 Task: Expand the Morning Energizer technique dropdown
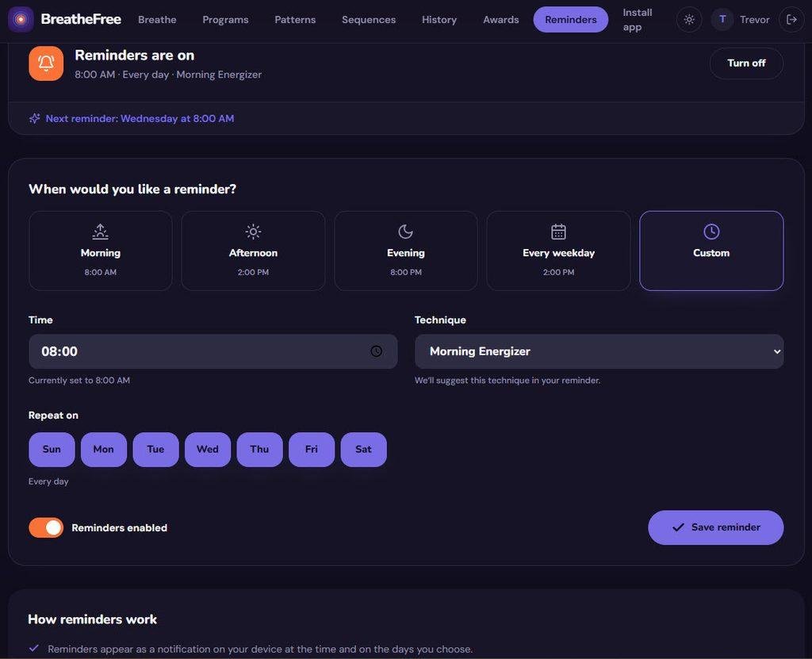(x=599, y=351)
